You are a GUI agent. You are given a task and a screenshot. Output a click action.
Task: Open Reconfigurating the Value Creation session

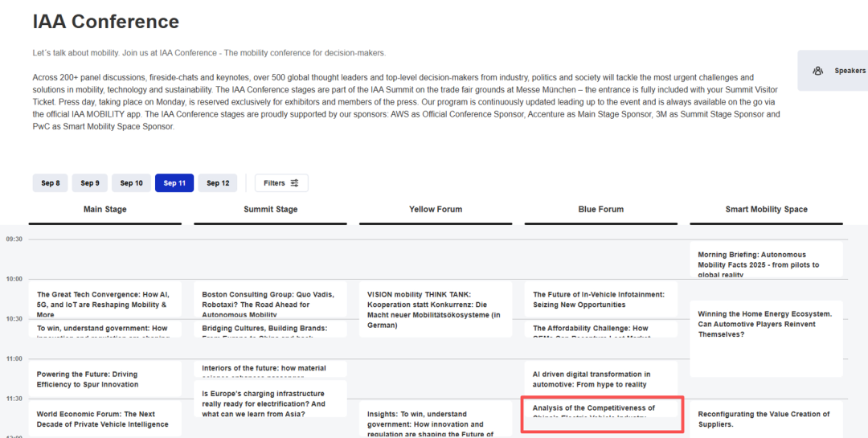[767, 420]
